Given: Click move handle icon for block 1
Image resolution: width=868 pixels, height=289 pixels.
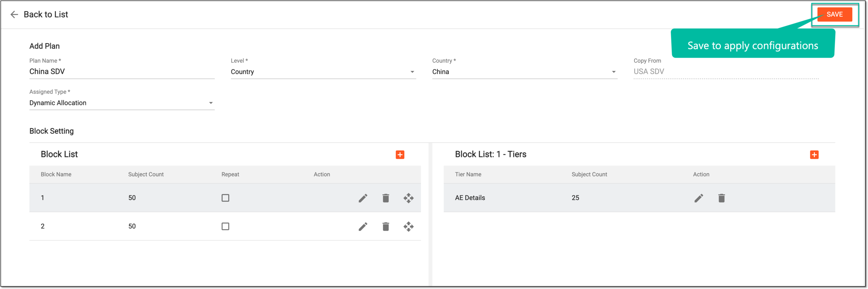Looking at the screenshot, I should [408, 198].
